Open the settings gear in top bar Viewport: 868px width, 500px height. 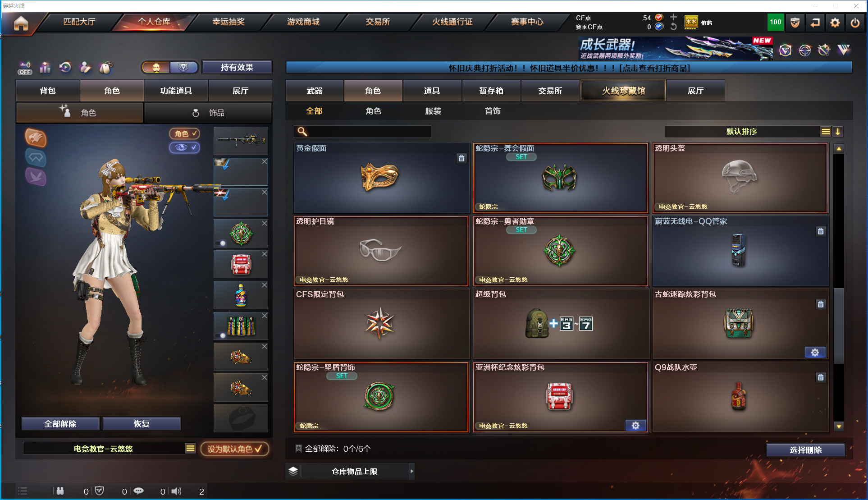pyautogui.click(x=835, y=23)
